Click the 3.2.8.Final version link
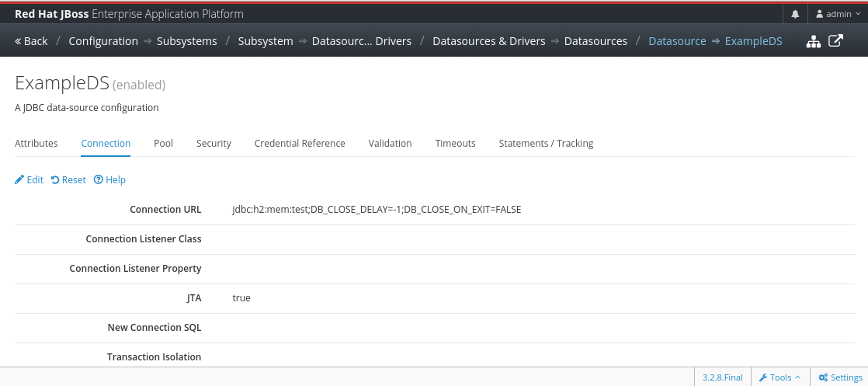 722,377
